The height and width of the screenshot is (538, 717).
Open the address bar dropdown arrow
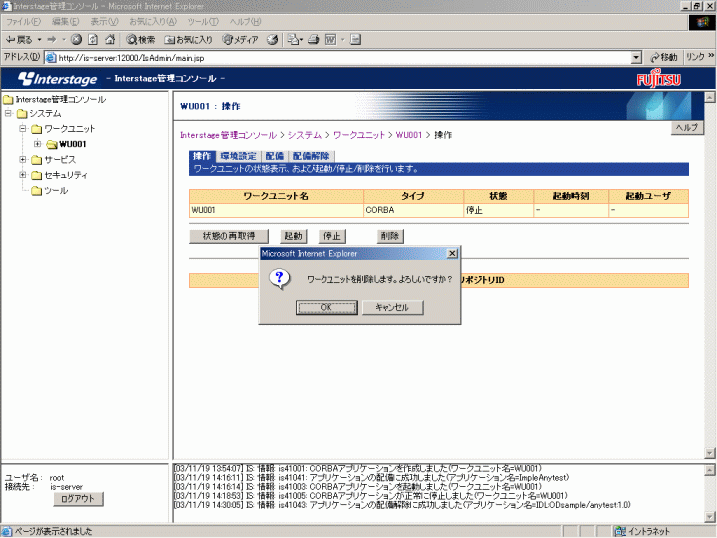coord(636,57)
